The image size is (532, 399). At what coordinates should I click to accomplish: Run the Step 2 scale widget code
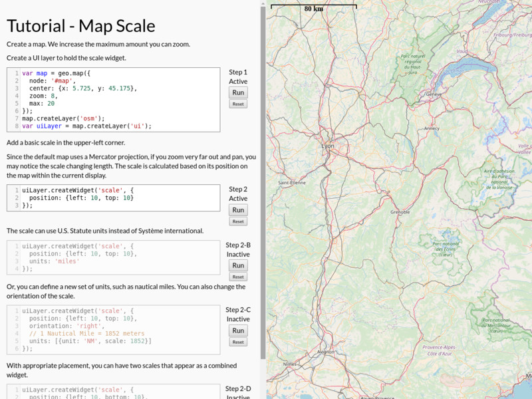pyautogui.click(x=238, y=209)
